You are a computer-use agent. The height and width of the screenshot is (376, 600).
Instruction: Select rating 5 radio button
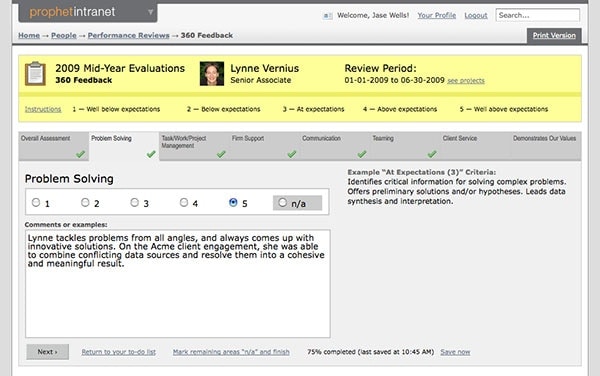click(x=233, y=202)
